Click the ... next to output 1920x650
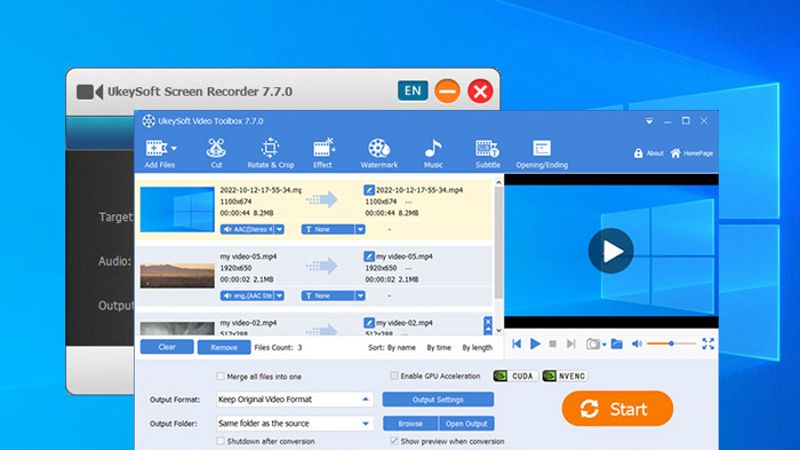The image size is (800, 450). pos(408,268)
